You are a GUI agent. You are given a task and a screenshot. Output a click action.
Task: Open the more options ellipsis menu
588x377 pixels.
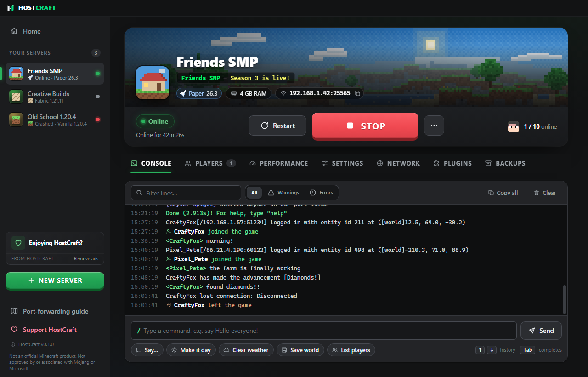[434, 126]
